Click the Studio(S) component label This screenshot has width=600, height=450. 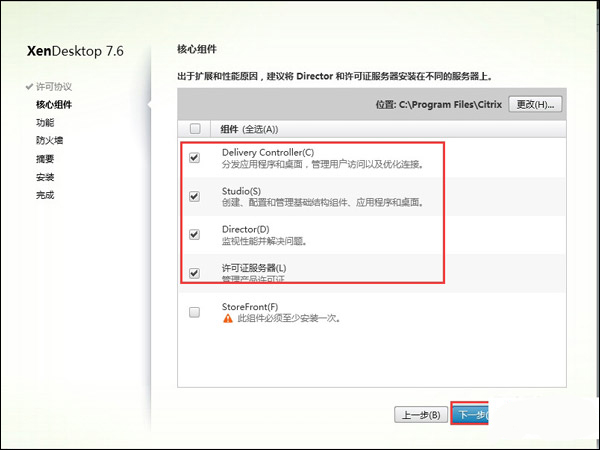pyautogui.click(x=241, y=191)
